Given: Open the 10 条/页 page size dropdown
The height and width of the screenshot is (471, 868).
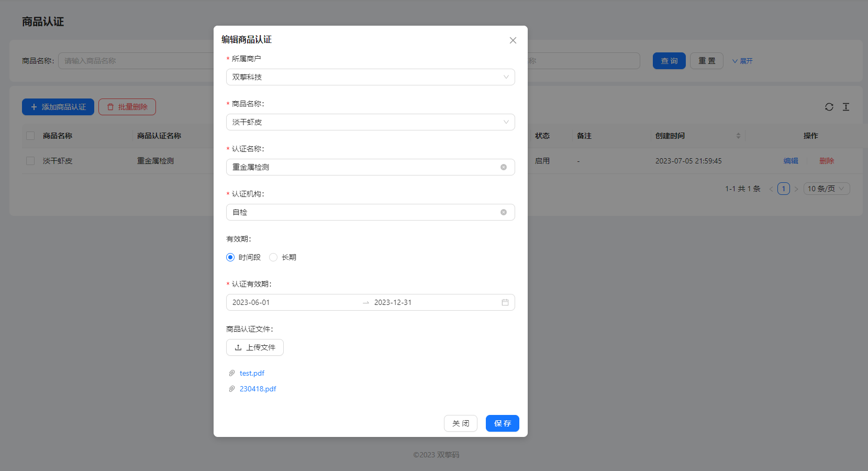Looking at the screenshot, I should pyautogui.click(x=827, y=189).
